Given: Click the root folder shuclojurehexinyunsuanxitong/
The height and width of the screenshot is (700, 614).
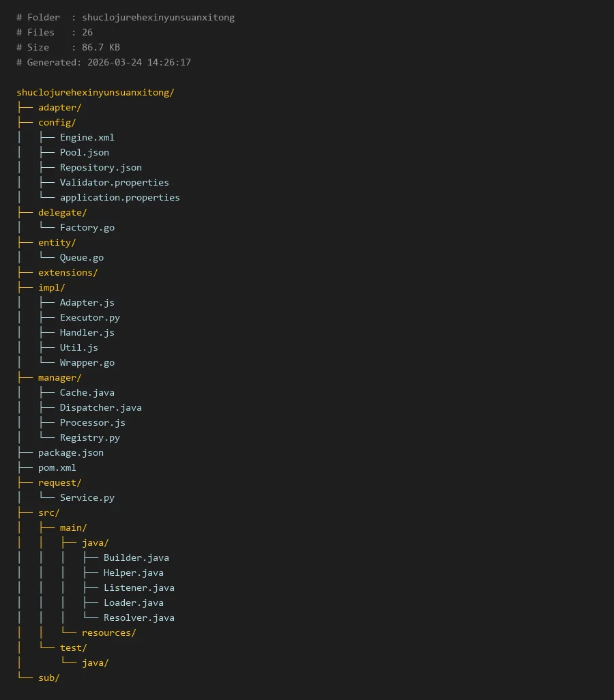Looking at the screenshot, I should click(96, 92).
